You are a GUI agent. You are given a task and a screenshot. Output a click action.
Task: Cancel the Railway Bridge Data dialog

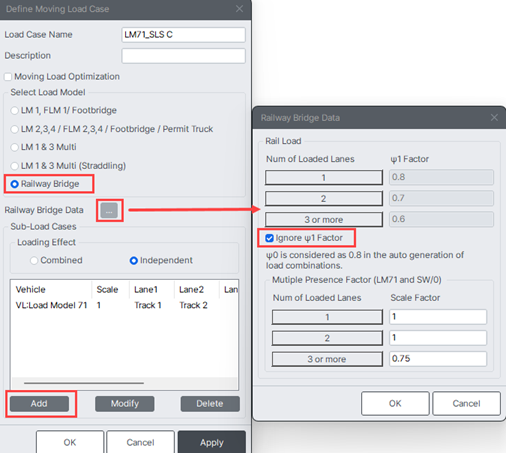[x=466, y=403]
